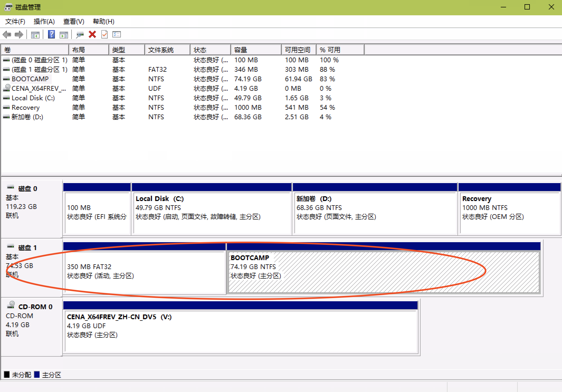Open the 帮助(H) menu

click(x=103, y=22)
